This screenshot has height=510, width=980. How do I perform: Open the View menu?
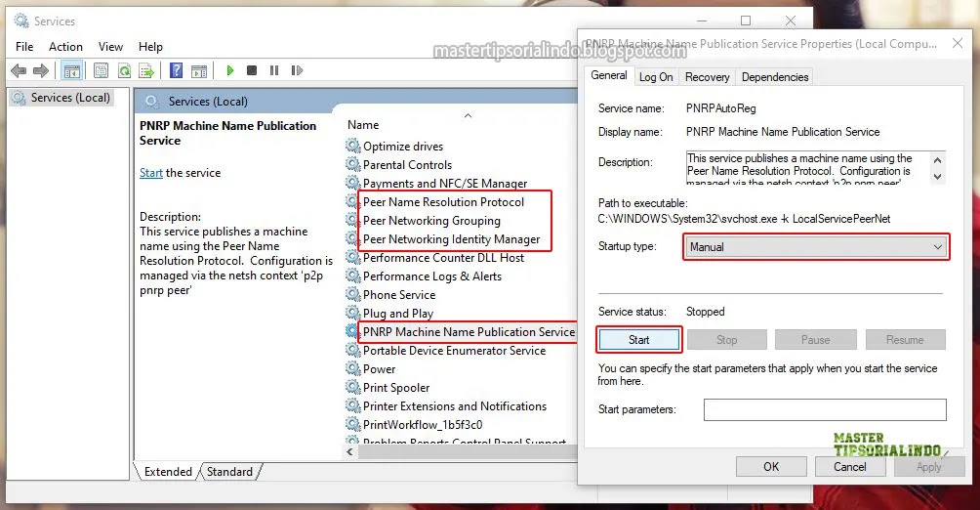pos(110,47)
